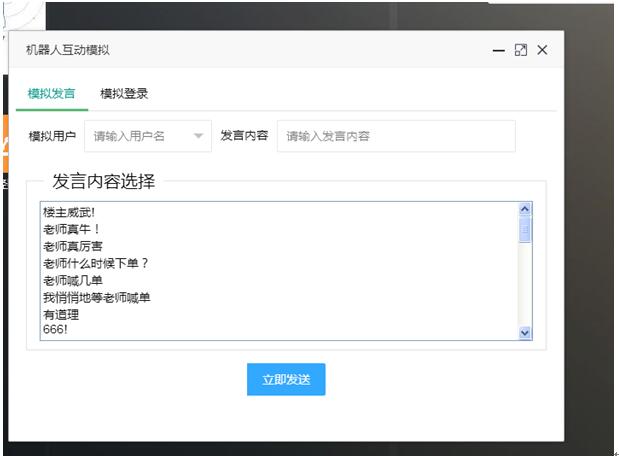619x456 pixels.
Task: Close the 机器人互动模拟 dialog
Action: [x=542, y=50]
